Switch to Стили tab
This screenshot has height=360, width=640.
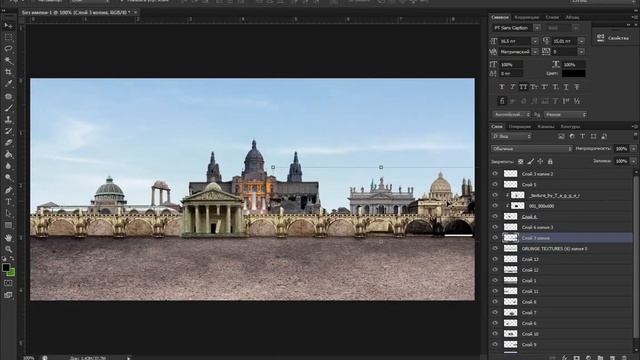pos(552,17)
